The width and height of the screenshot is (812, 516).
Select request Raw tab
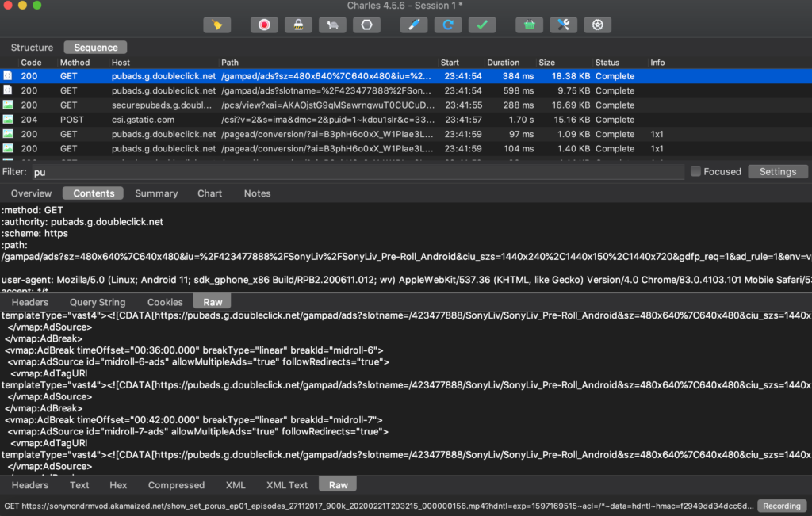[213, 302]
